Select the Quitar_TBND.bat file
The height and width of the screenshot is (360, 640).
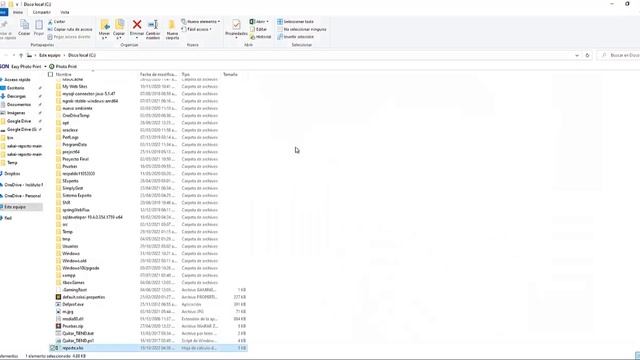(78, 333)
